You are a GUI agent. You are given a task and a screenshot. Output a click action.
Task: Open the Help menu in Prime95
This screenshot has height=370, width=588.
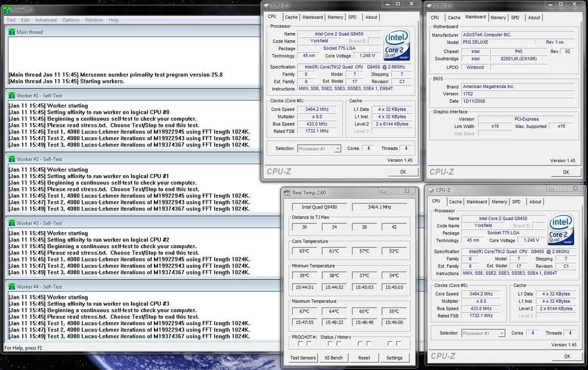tap(114, 20)
